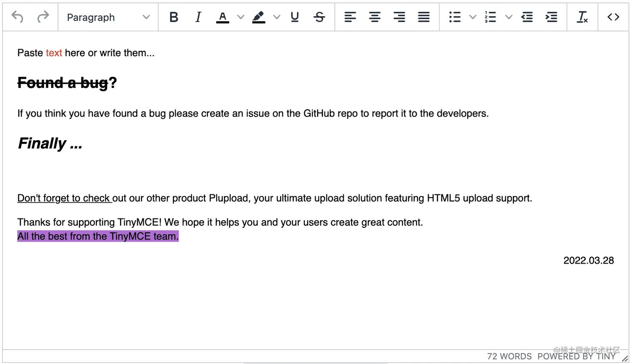Clear formatting from selection

click(582, 17)
